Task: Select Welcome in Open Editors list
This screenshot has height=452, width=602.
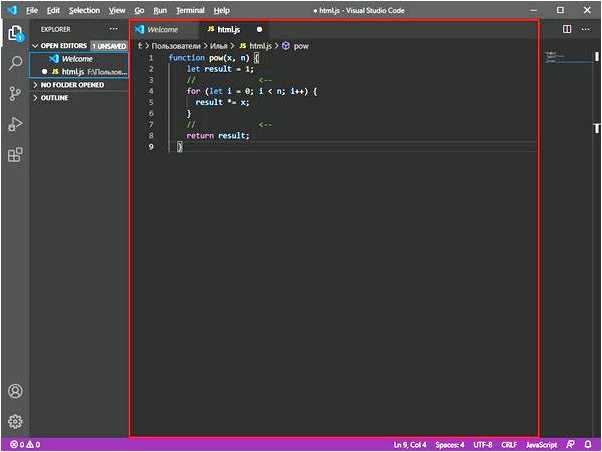Action: pyautogui.click(x=79, y=59)
